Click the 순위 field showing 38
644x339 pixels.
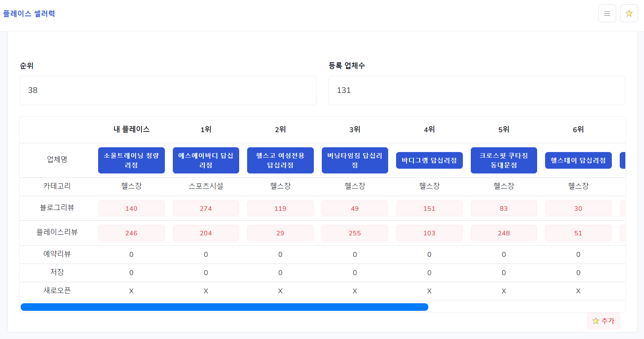pos(168,91)
